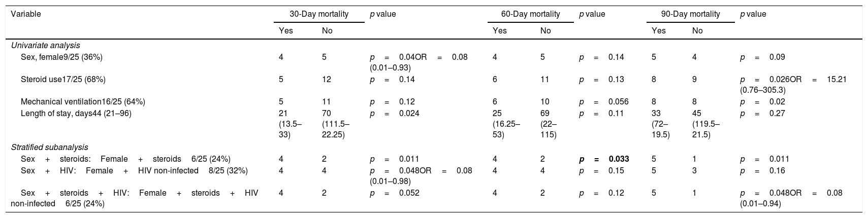Click the p = 0.02 cell
The width and height of the screenshot is (868, 218).
(x=763, y=101)
